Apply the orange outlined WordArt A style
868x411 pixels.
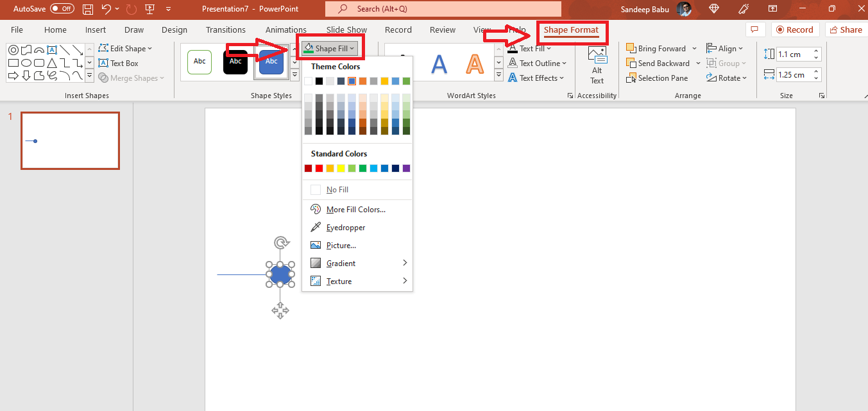click(474, 63)
